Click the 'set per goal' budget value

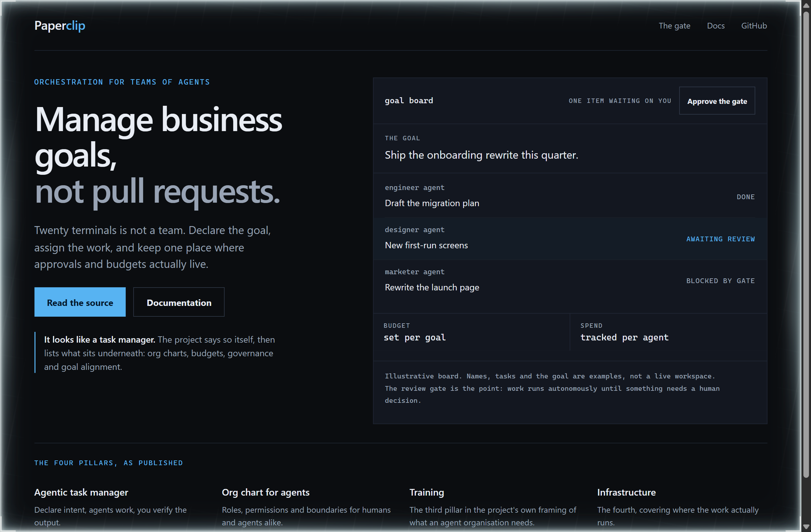[x=415, y=338]
